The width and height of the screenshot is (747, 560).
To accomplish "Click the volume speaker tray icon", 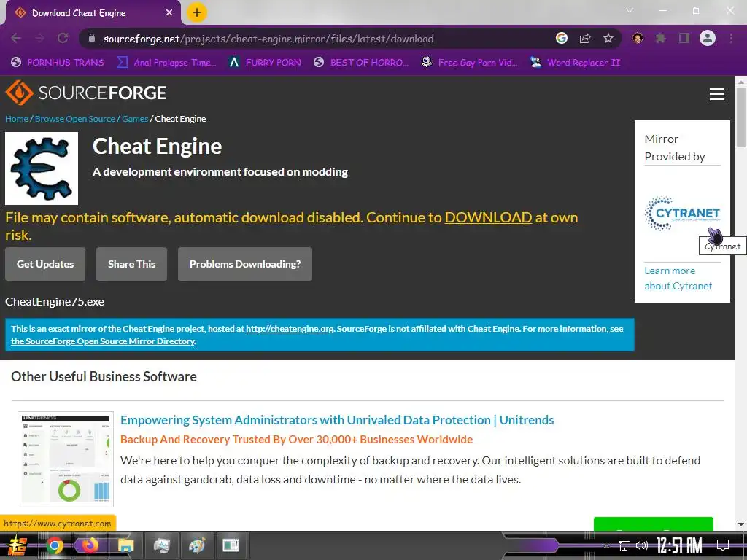I will coord(642,545).
